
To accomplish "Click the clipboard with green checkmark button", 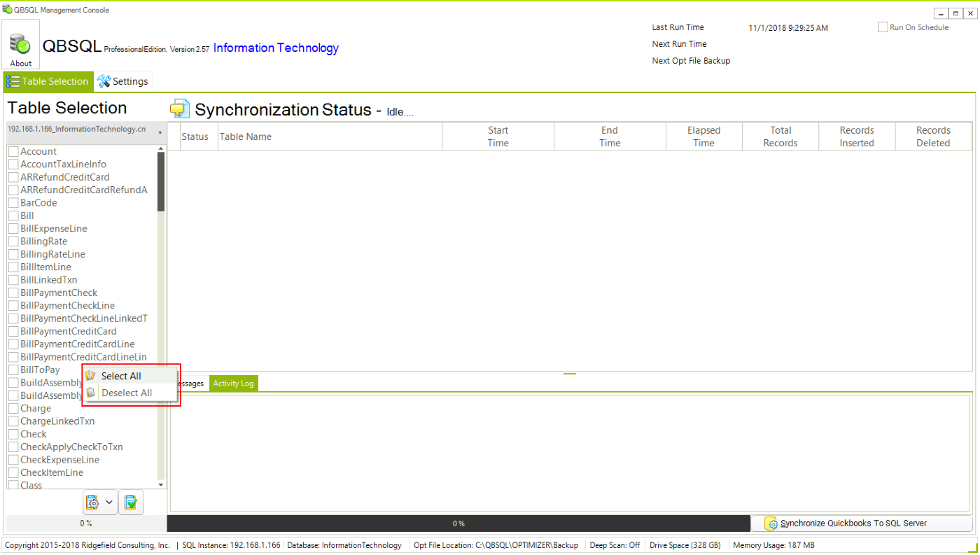I will coord(131,502).
